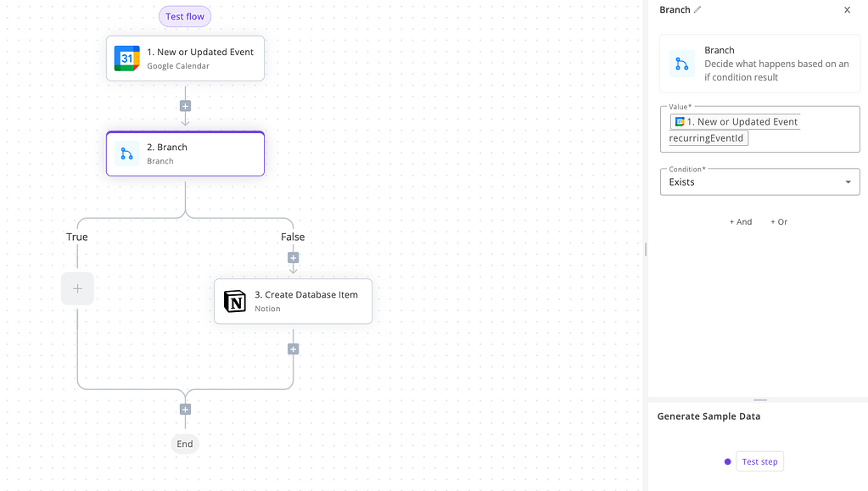868x491 pixels.
Task: Open the Condition dropdown showing Exists
Action: [759, 181]
